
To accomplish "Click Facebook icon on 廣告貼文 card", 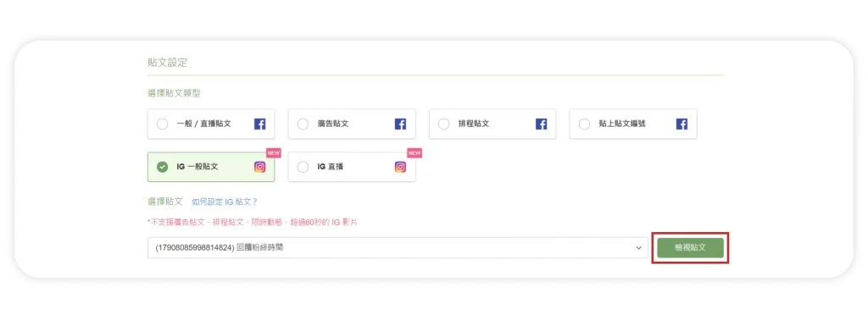I will point(400,124).
